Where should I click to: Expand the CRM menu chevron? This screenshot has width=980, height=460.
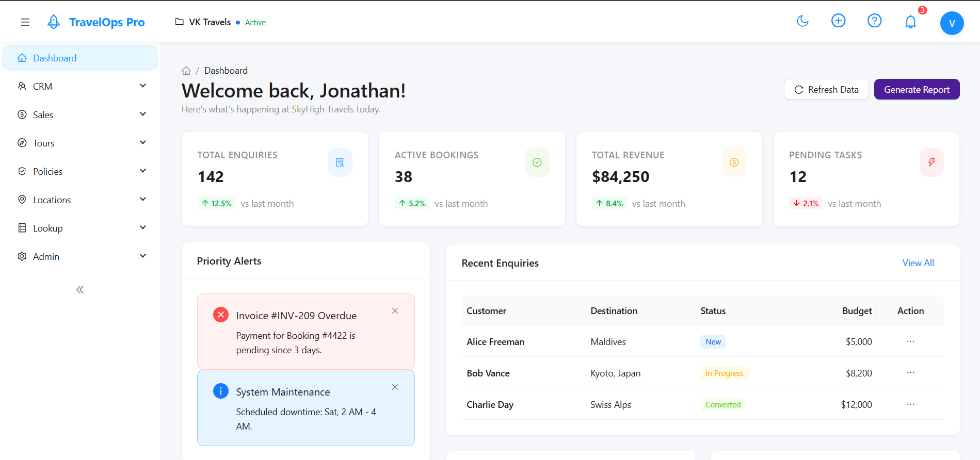coord(143,86)
